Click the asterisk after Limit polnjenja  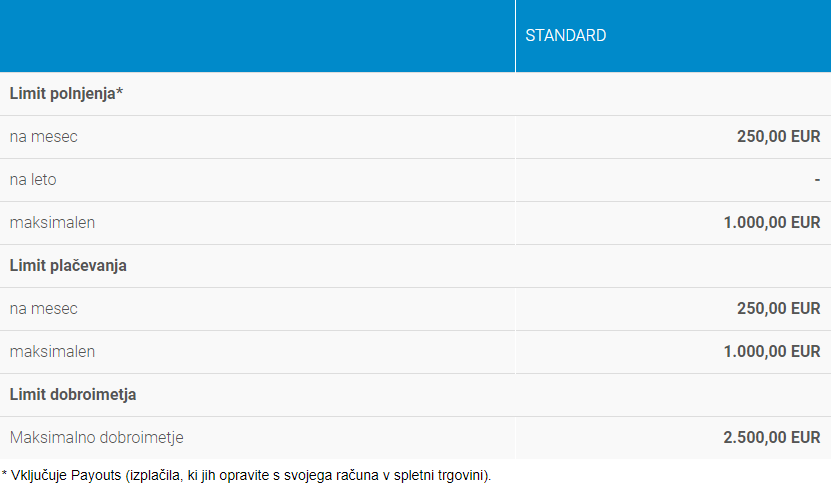point(119,93)
